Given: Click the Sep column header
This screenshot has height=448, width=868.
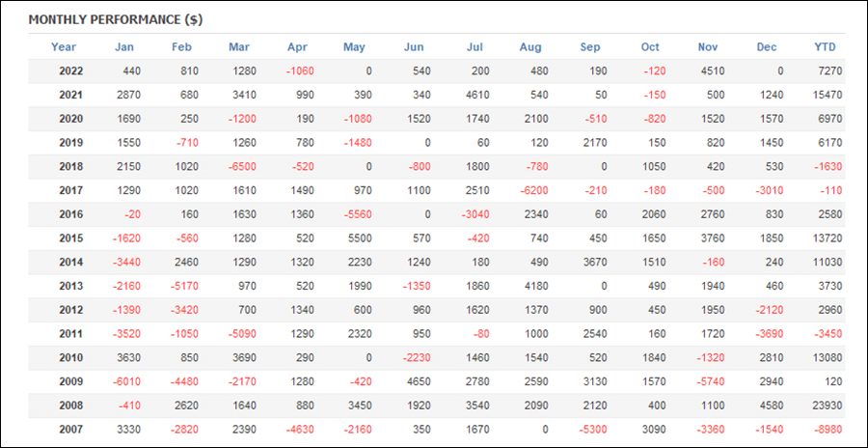Looking at the screenshot, I should pyautogui.click(x=590, y=47).
